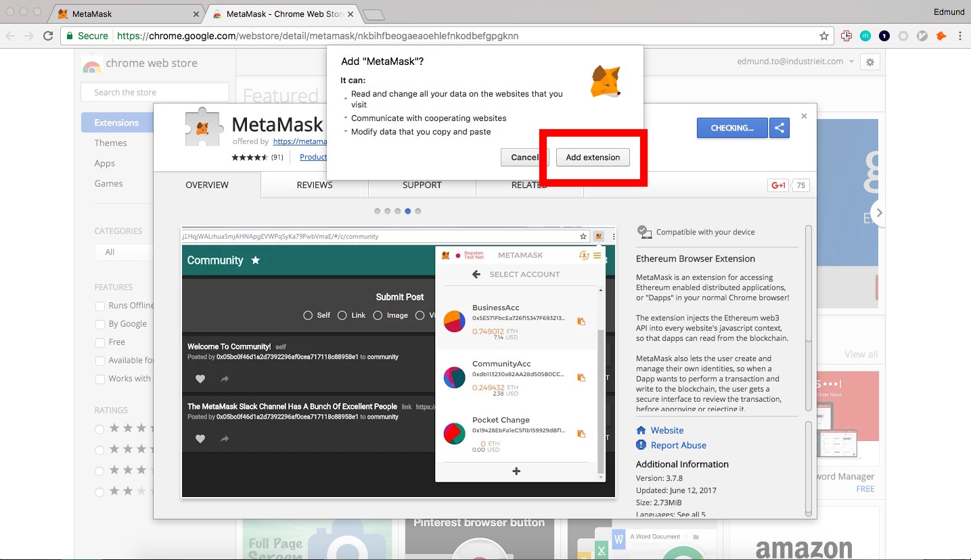This screenshot has width=971, height=560.
Task: Open the teal 'm' extension icon
Action: pos(865,36)
